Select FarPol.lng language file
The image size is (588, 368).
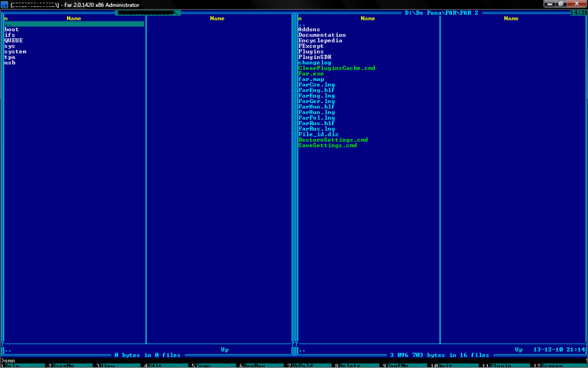click(317, 118)
